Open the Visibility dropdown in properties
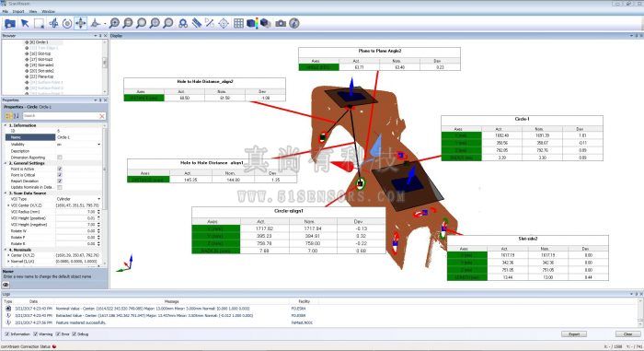Screen dimensions: 644x351 click(x=78, y=145)
